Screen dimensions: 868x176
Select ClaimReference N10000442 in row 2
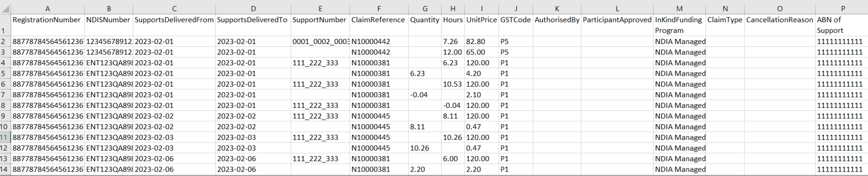pyautogui.click(x=379, y=41)
